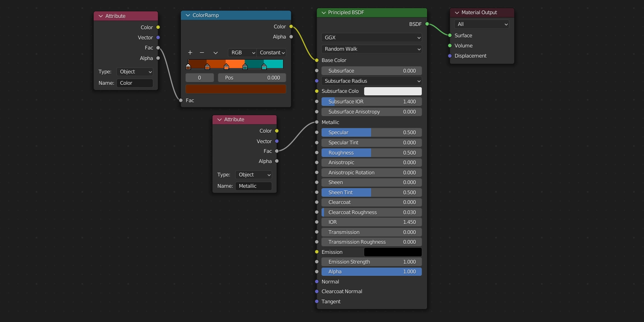Click the minus icon to remove a color stop
The width and height of the screenshot is (644, 322).
click(x=202, y=53)
